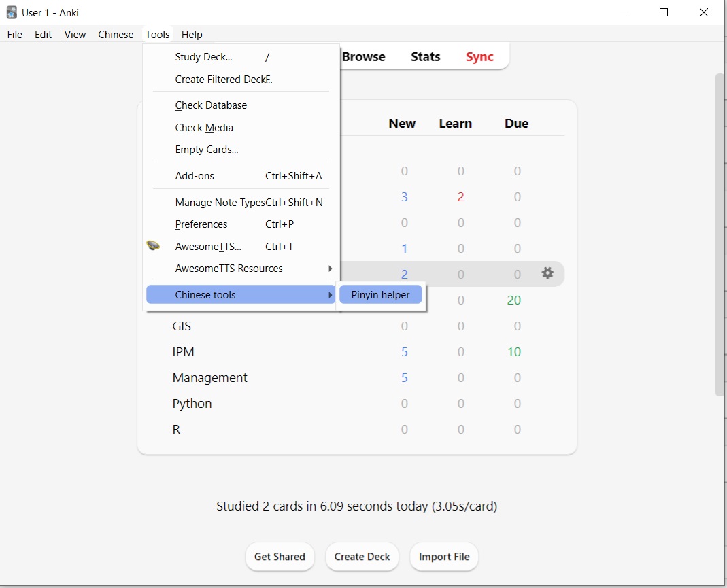Maximize the Anki window
Screen dimensions: 727x588
tap(664, 12)
